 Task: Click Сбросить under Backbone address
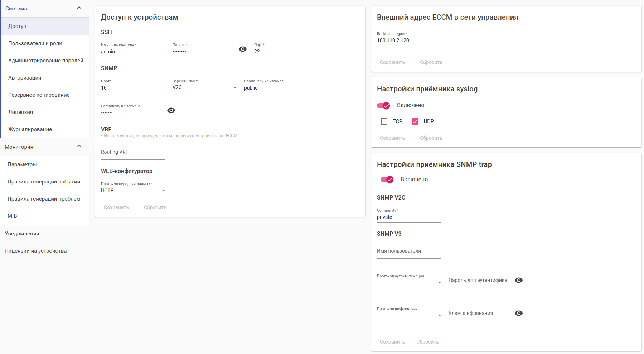[431, 62]
